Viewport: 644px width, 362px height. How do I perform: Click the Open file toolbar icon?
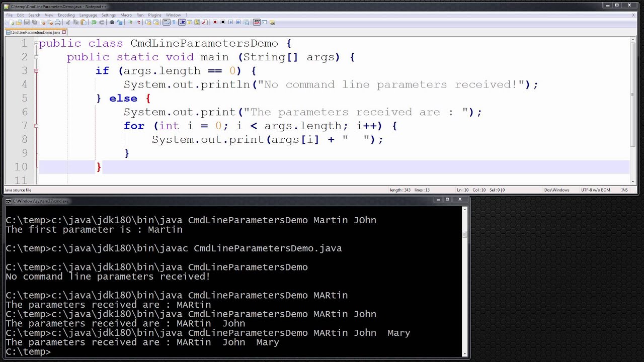pos(19,22)
